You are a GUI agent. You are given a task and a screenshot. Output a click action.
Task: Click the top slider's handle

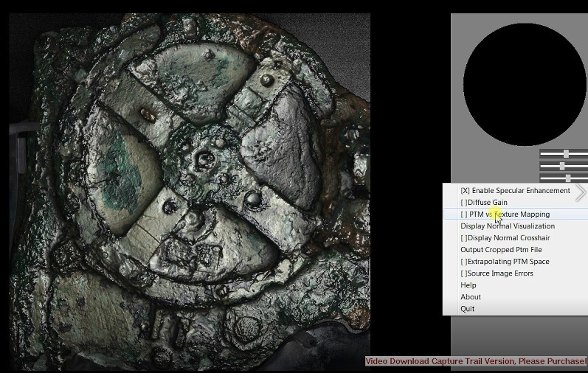pos(566,154)
